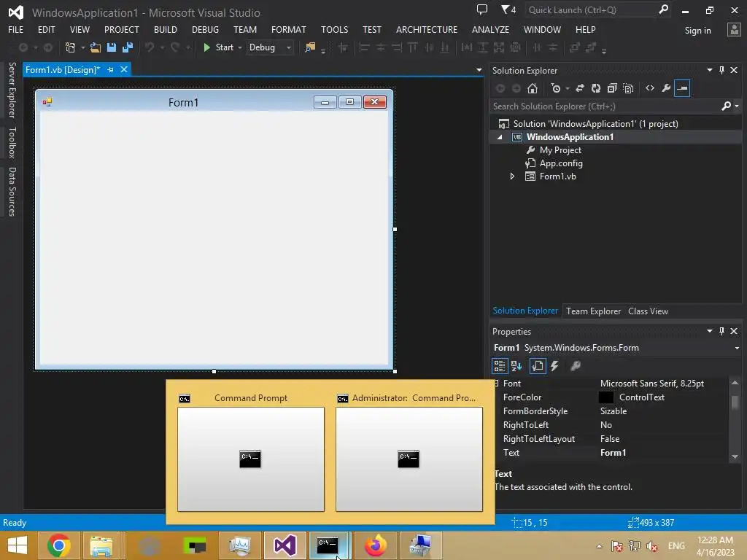Click the New Project toolbar icon
The height and width of the screenshot is (560, 747).
click(70, 47)
